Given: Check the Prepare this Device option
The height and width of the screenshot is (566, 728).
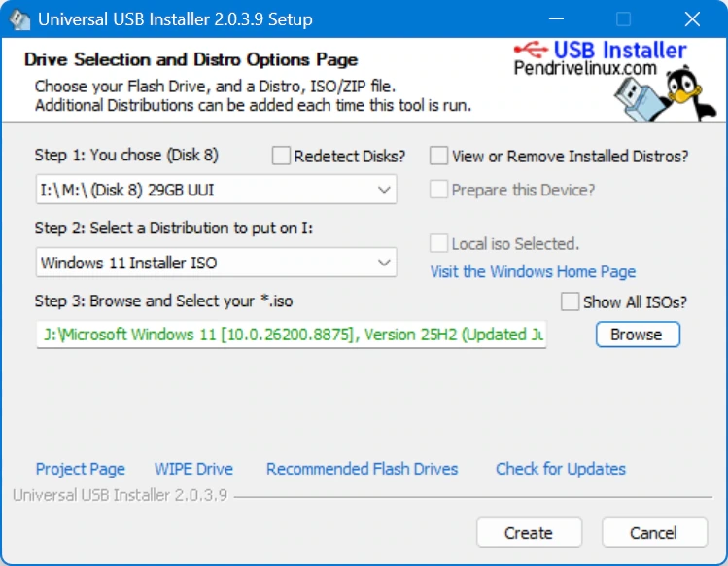Looking at the screenshot, I should 438,190.
